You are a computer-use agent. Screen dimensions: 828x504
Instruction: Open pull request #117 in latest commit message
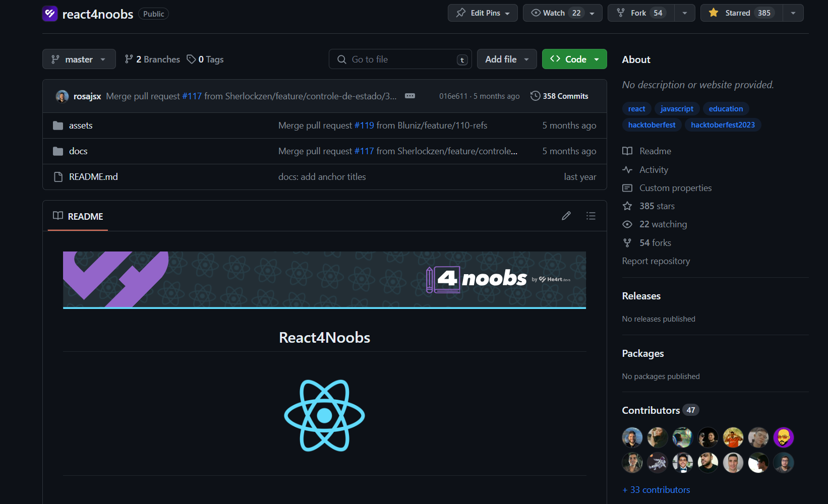192,96
